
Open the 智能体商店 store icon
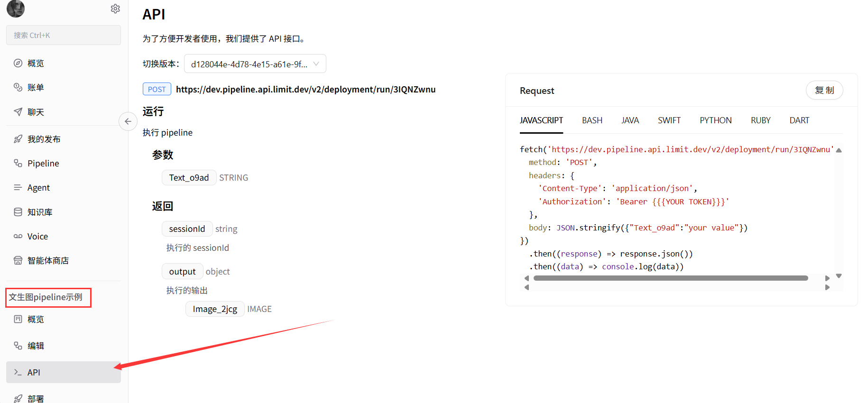click(18, 260)
